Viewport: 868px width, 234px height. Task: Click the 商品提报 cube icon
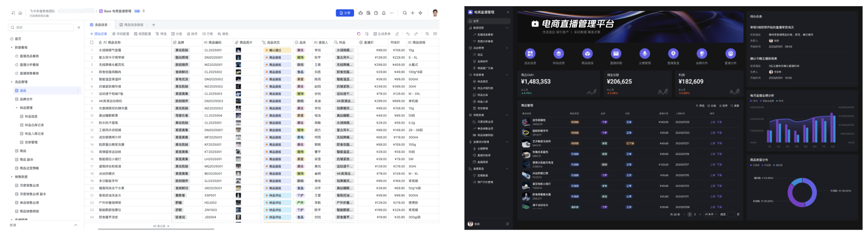pos(587,53)
